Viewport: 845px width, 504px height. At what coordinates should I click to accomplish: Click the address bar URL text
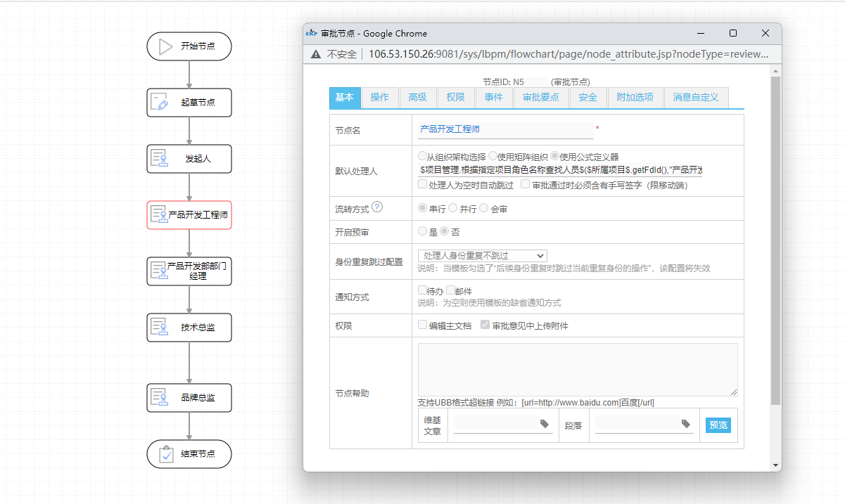pos(568,54)
